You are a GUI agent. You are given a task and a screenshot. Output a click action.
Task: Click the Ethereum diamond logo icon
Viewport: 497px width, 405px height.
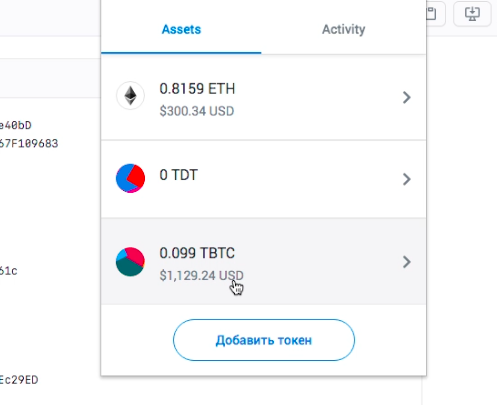[x=130, y=95]
